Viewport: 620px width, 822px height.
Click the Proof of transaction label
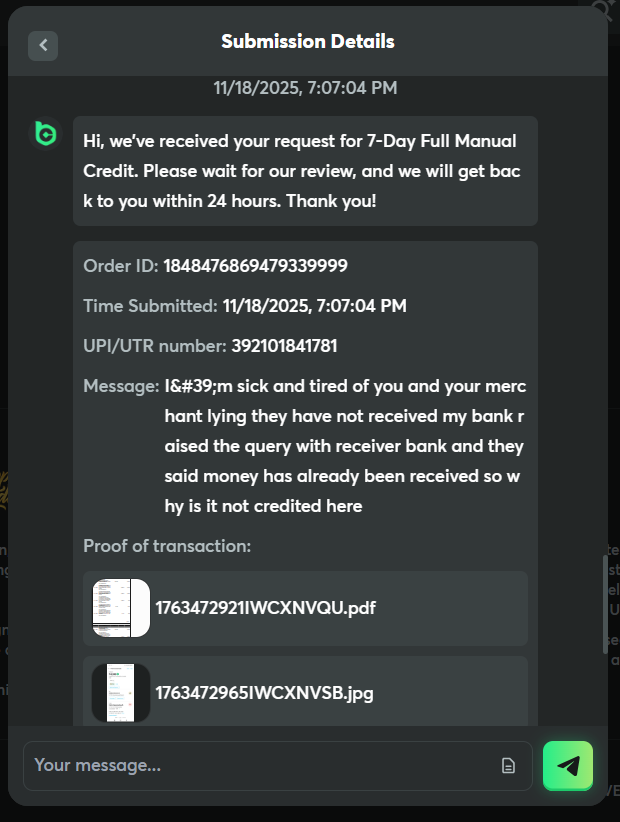(167, 546)
